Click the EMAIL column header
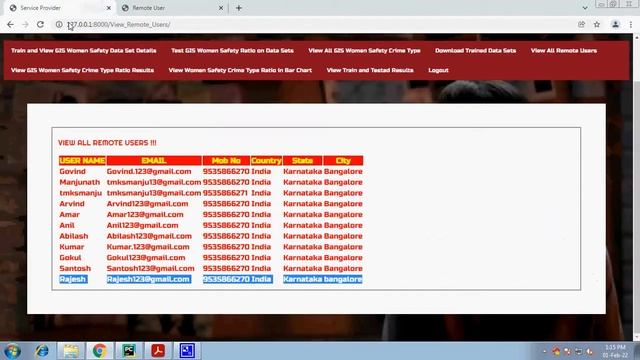Screen dimensions: 640x360 (x=154, y=160)
